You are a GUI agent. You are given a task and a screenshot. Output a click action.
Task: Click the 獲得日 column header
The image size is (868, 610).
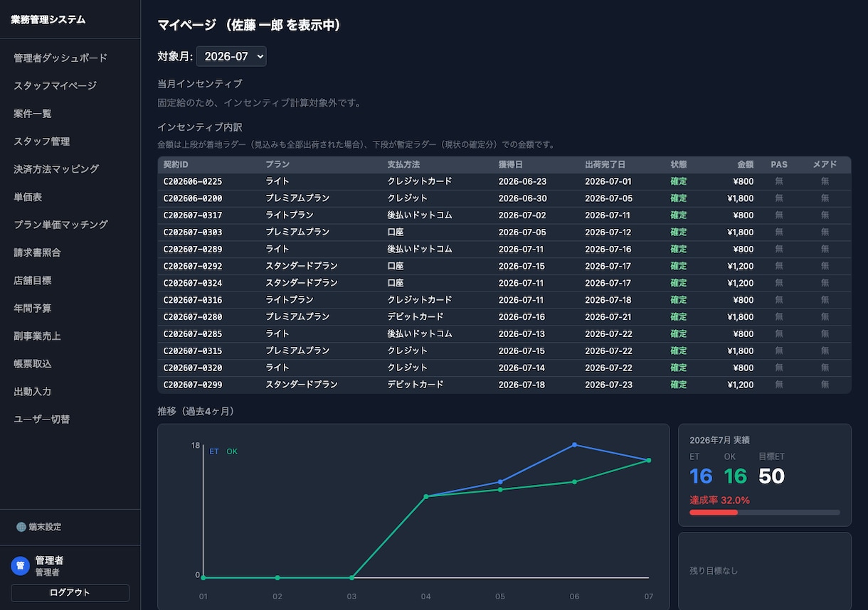tap(511, 164)
